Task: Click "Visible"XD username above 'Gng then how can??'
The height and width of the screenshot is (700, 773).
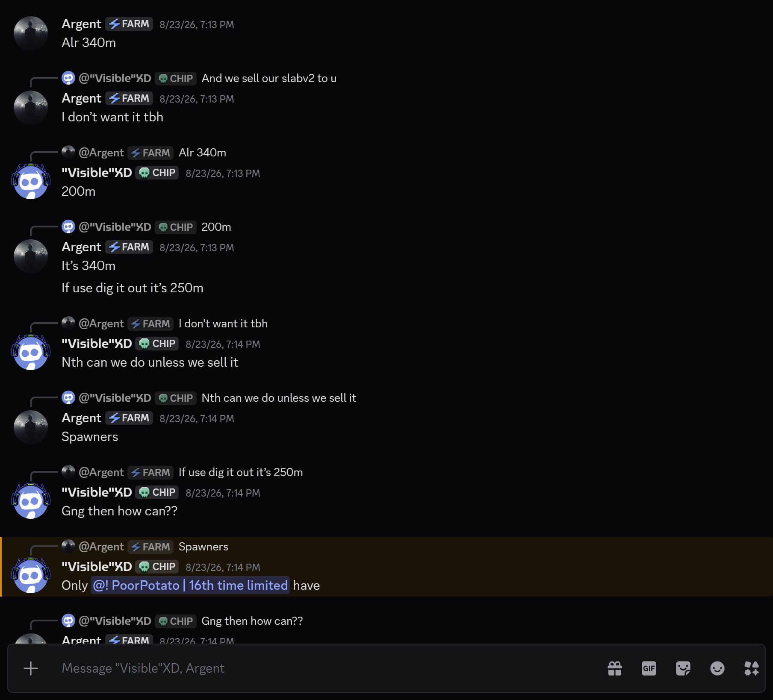Action: click(97, 492)
